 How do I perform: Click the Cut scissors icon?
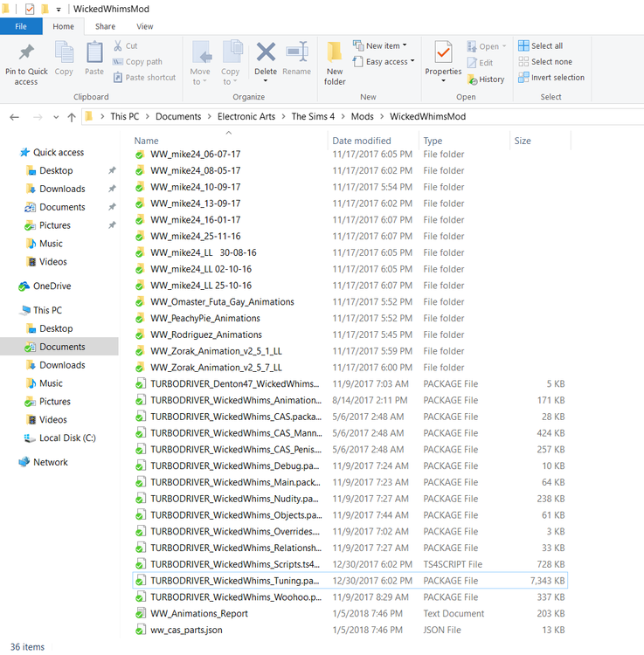(118, 45)
